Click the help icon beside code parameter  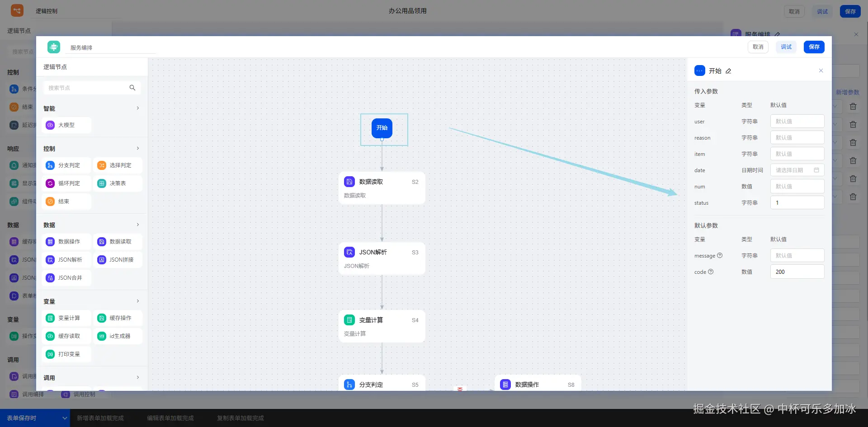(x=711, y=272)
